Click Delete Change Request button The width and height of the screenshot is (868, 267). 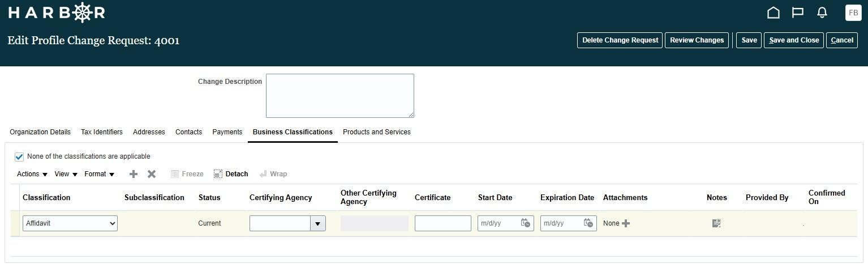(620, 40)
